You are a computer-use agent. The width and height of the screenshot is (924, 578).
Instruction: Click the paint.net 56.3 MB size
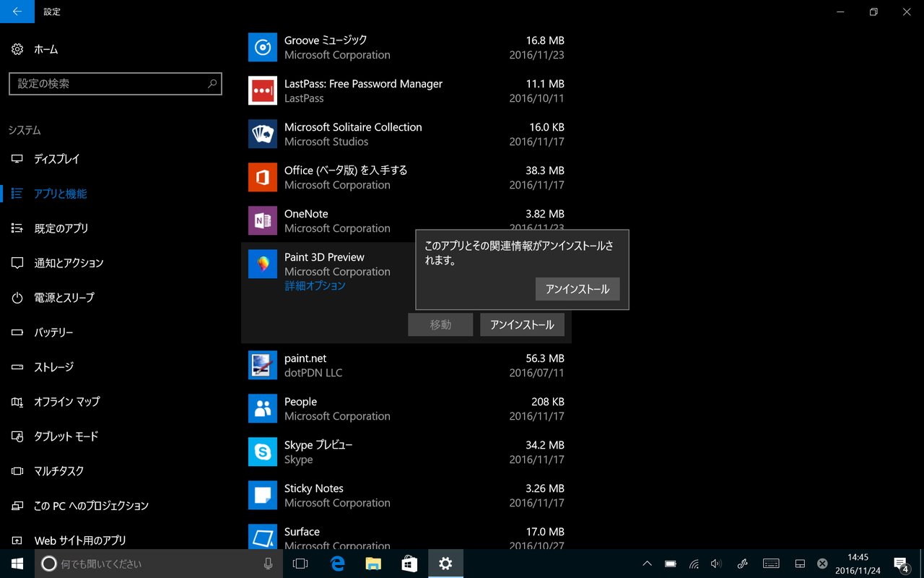[x=545, y=358]
